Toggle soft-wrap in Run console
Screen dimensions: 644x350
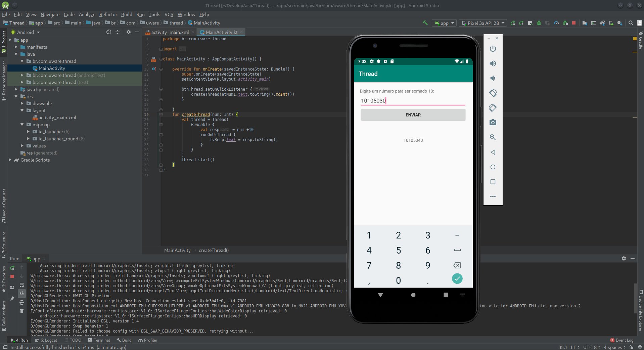pos(22,285)
